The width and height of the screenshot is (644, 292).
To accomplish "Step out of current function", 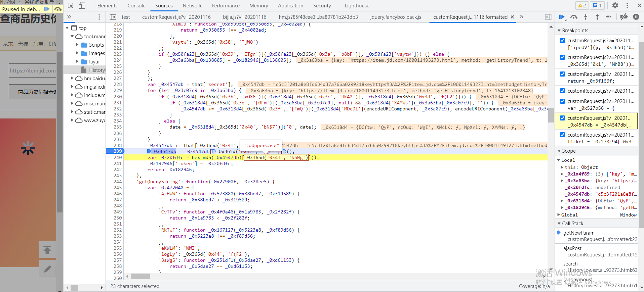I will [x=597, y=17].
